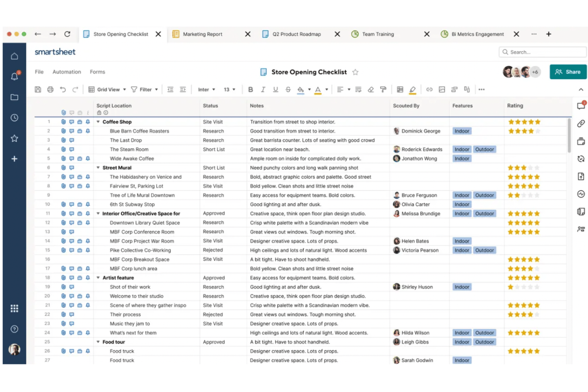Click the browser reload icon
Screen dimensions: 588x392
point(67,34)
